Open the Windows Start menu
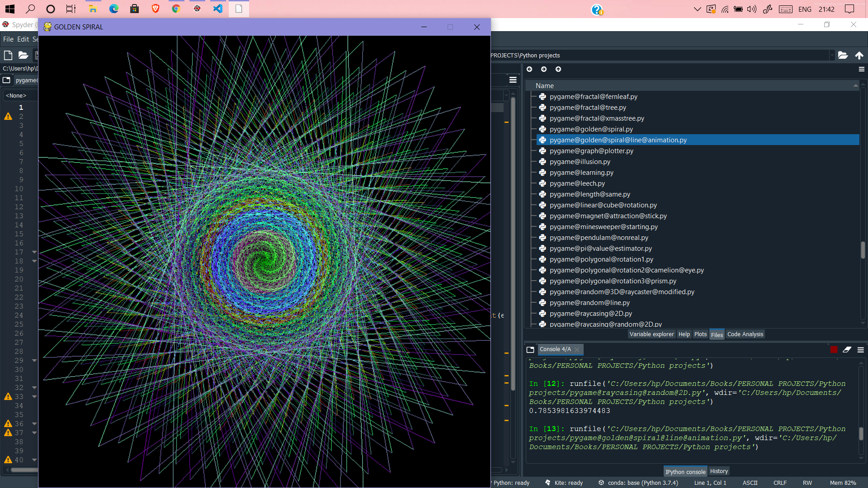This screenshot has width=868, height=488. (10, 9)
